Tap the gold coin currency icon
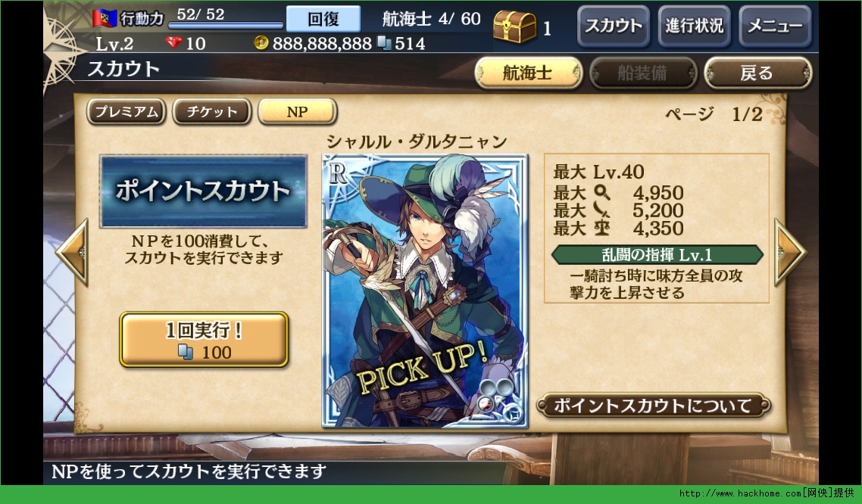 (x=261, y=42)
